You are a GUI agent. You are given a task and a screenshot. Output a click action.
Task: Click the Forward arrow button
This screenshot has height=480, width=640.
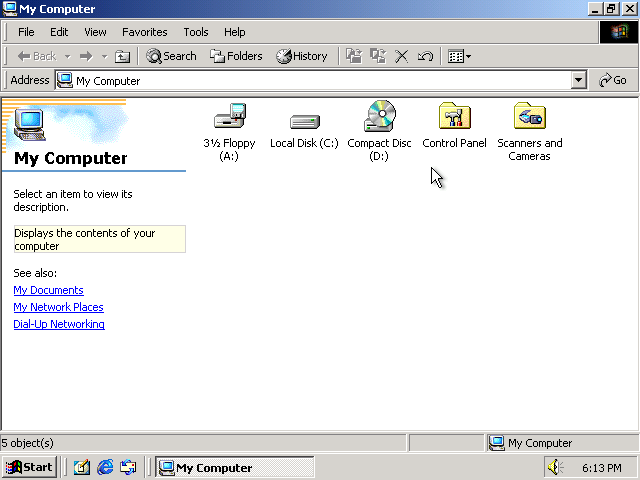coord(86,56)
